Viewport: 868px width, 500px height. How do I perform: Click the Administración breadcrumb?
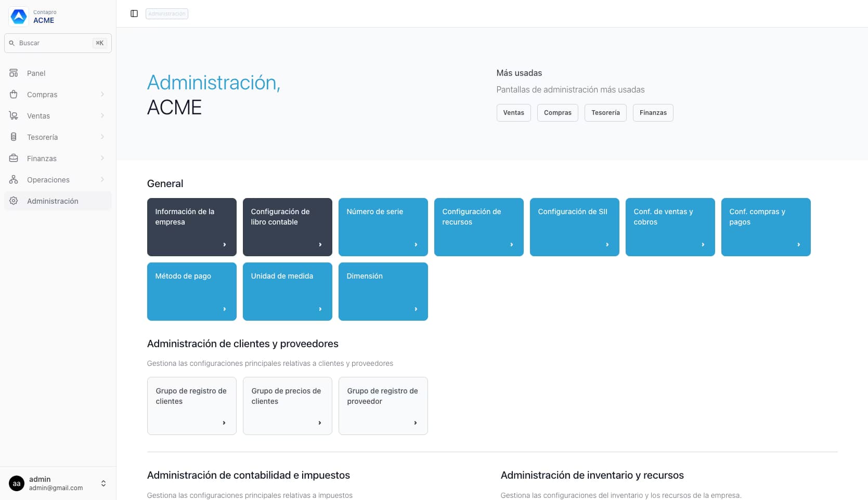(x=166, y=14)
